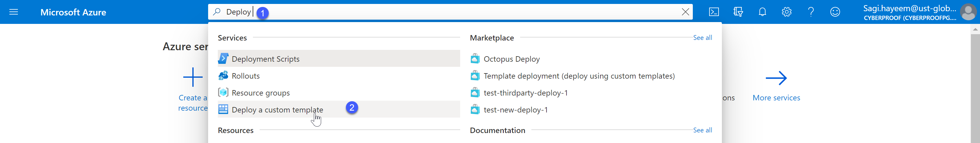Click See all for Marketplace
This screenshot has width=980, height=143.
point(702,37)
